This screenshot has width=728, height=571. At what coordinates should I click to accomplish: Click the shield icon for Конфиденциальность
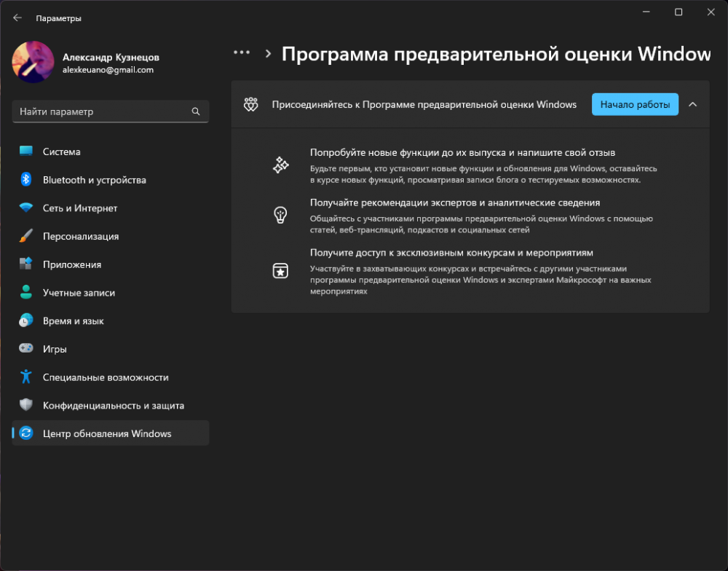point(26,405)
